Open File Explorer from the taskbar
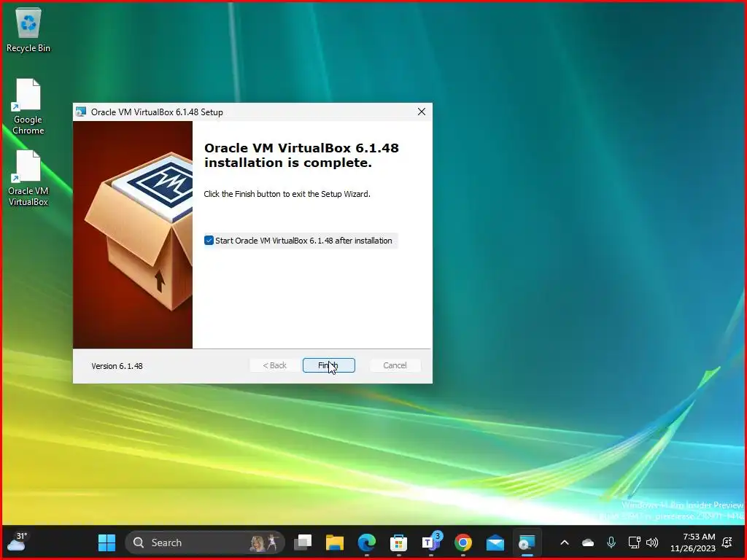747x560 pixels. pyautogui.click(x=334, y=542)
